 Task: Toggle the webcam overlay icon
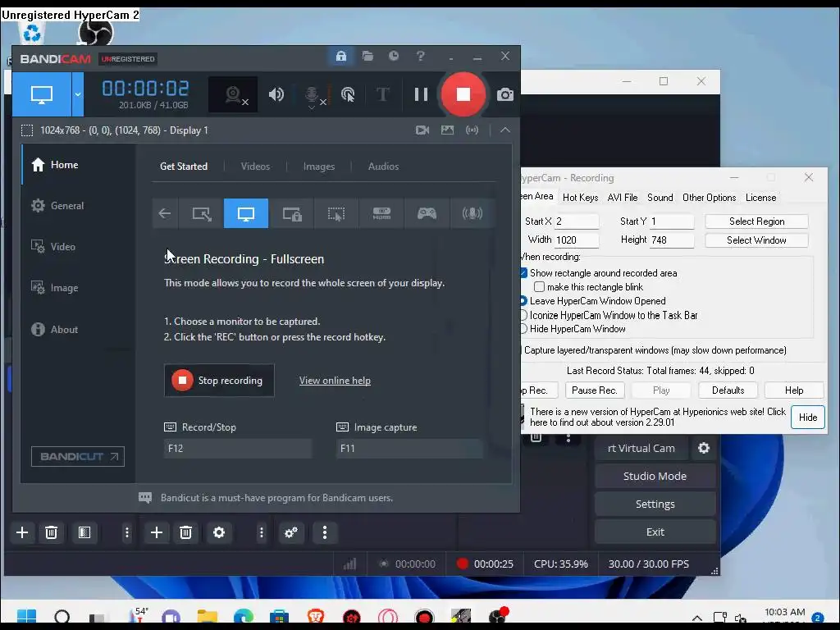point(233,95)
